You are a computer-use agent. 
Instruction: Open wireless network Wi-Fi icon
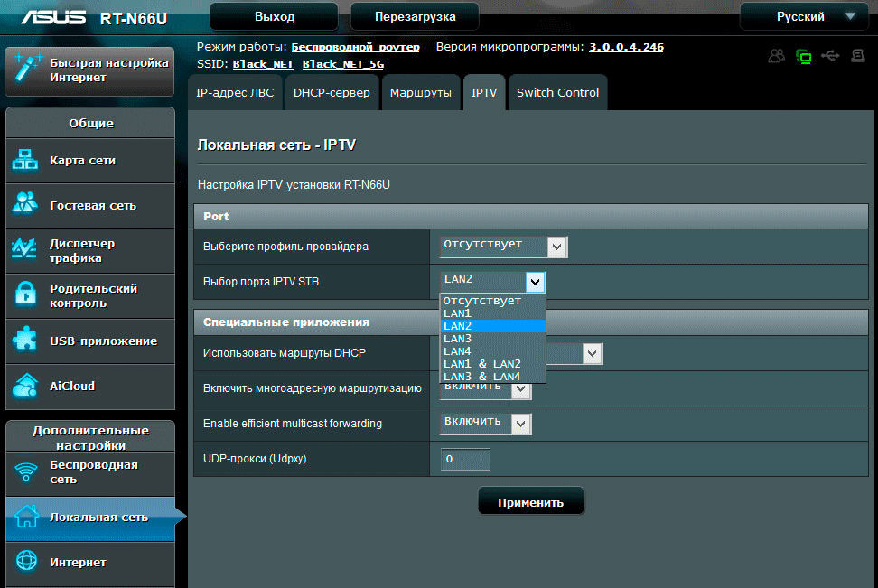tap(26, 472)
